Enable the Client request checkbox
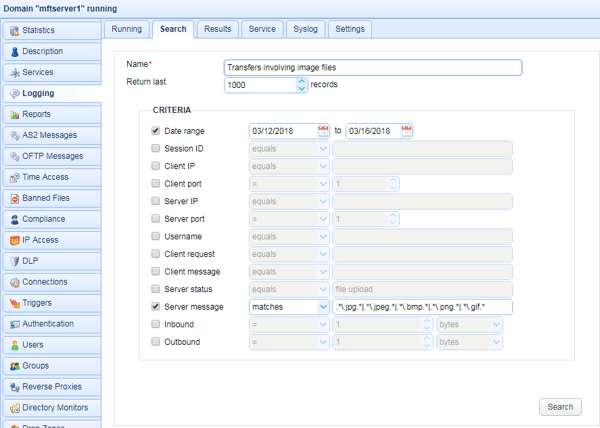This screenshot has height=428, width=600. 155,254
